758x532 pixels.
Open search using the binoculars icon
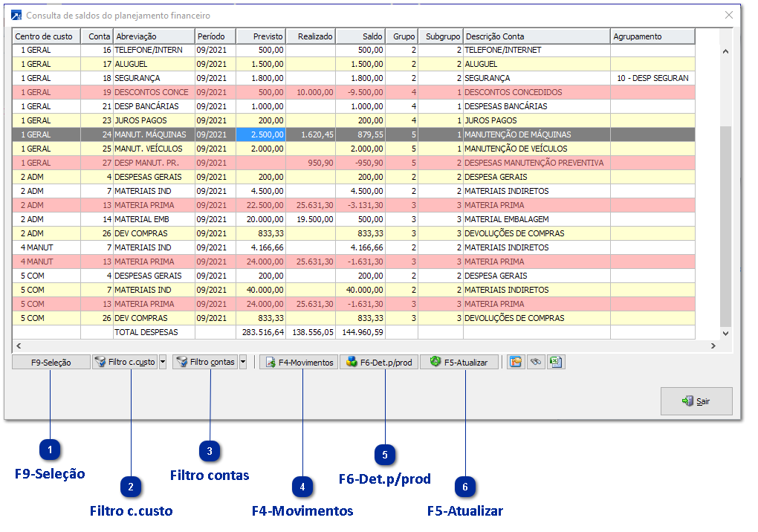point(536,363)
